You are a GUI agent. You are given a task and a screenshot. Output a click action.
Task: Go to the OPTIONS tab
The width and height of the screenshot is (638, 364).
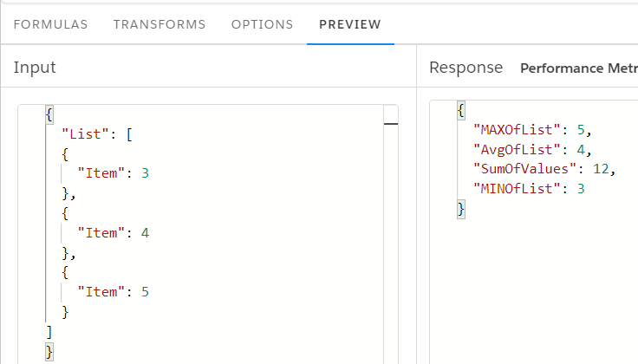pos(262,24)
